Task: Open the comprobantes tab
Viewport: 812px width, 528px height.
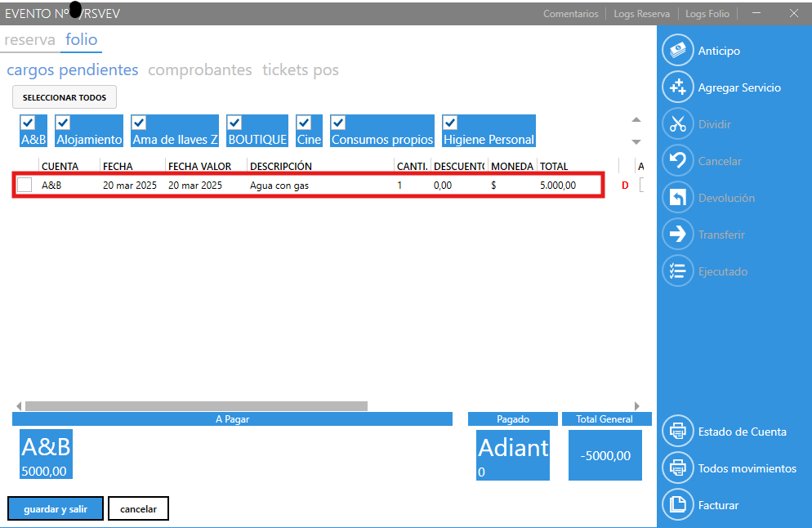Action: 200,70
